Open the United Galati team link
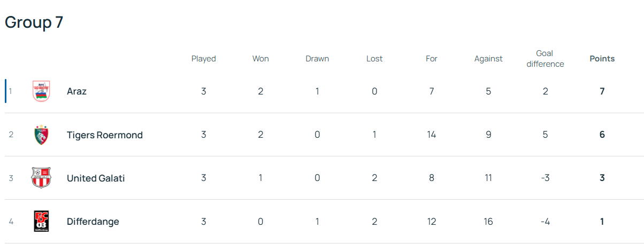The height and width of the screenshot is (244, 644). coord(96,178)
